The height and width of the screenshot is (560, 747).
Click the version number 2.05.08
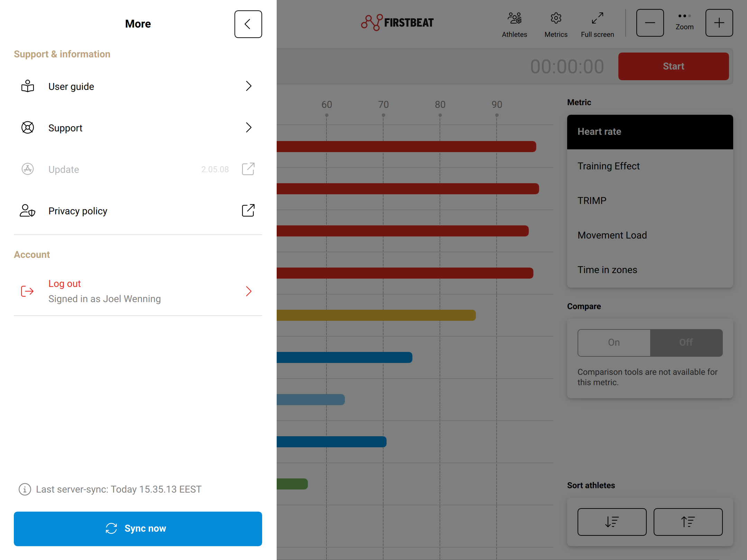coord(215,169)
